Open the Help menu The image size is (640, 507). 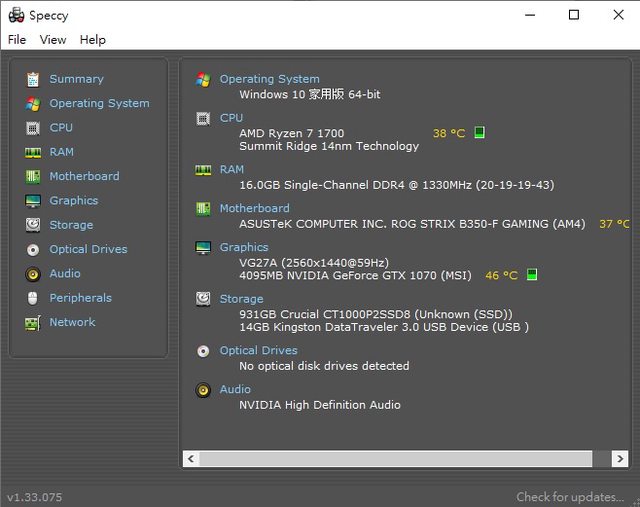pos(93,40)
